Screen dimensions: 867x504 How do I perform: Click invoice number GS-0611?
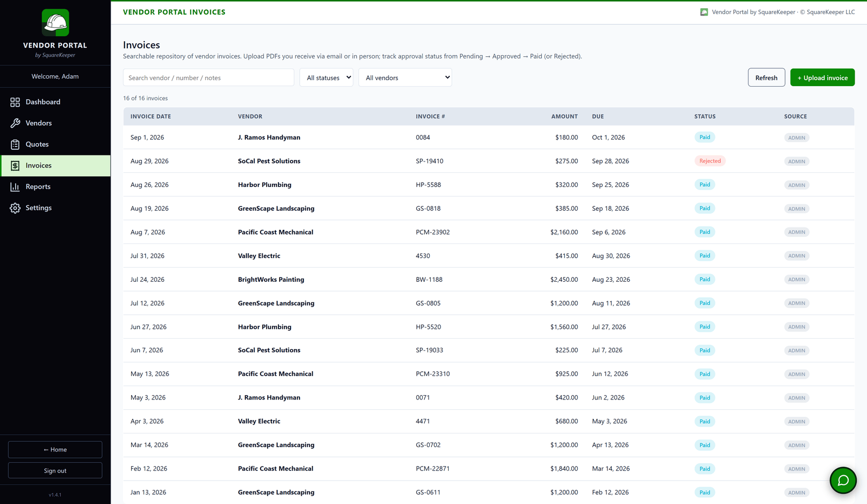[x=428, y=493]
